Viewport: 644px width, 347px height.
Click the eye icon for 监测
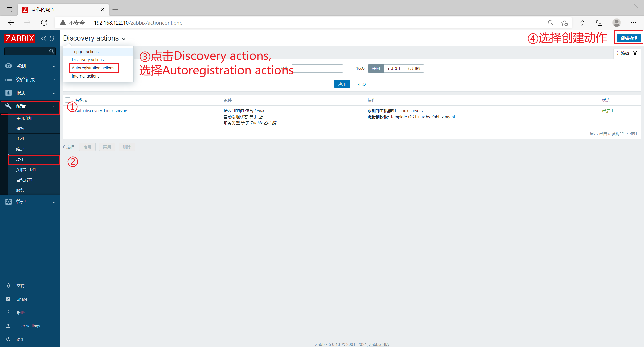(8, 66)
